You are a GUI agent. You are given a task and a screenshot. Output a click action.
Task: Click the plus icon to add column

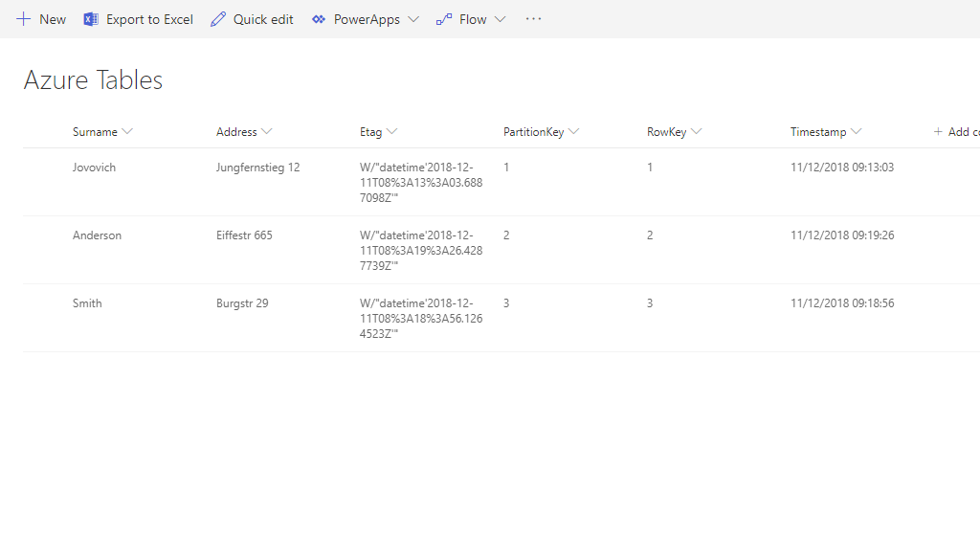tap(938, 132)
